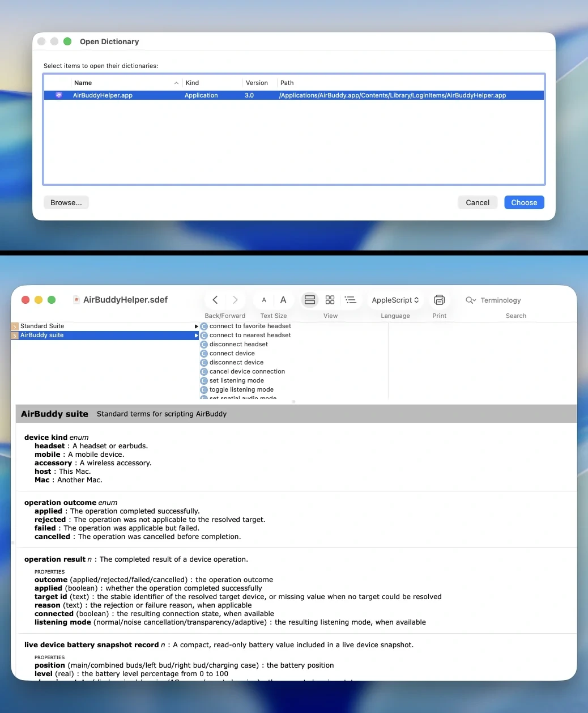Click the command icon for set listening mode
588x713 pixels.
[204, 381]
